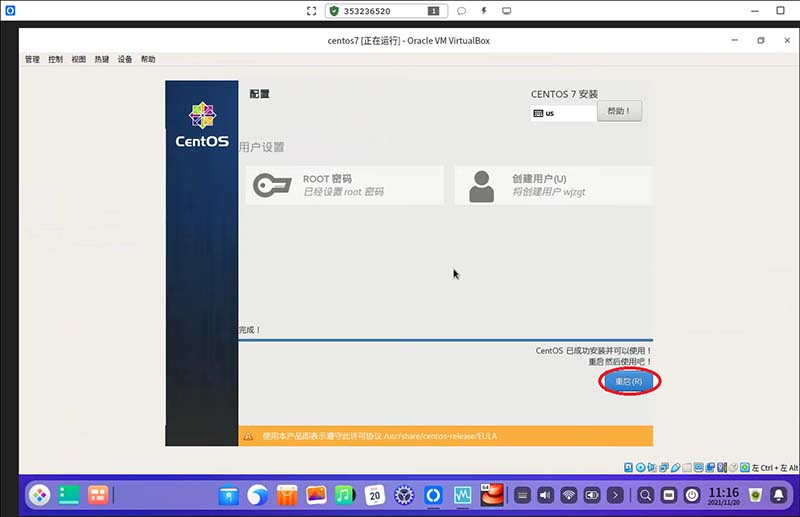Click the 353236520 ID field
Image resolution: width=800 pixels, height=517 pixels.
[x=386, y=11]
